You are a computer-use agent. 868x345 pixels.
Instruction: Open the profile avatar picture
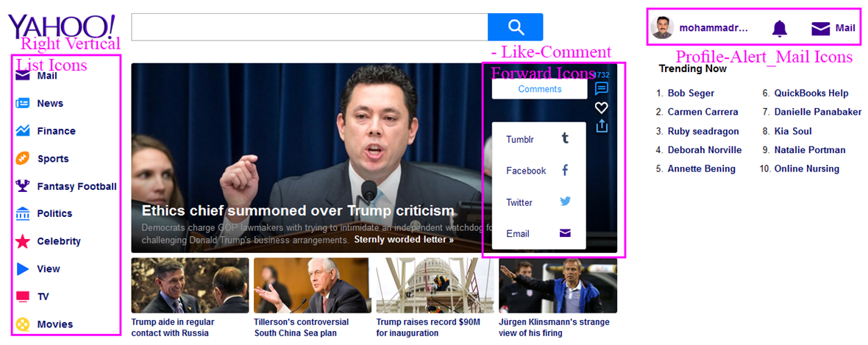tap(662, 28)
